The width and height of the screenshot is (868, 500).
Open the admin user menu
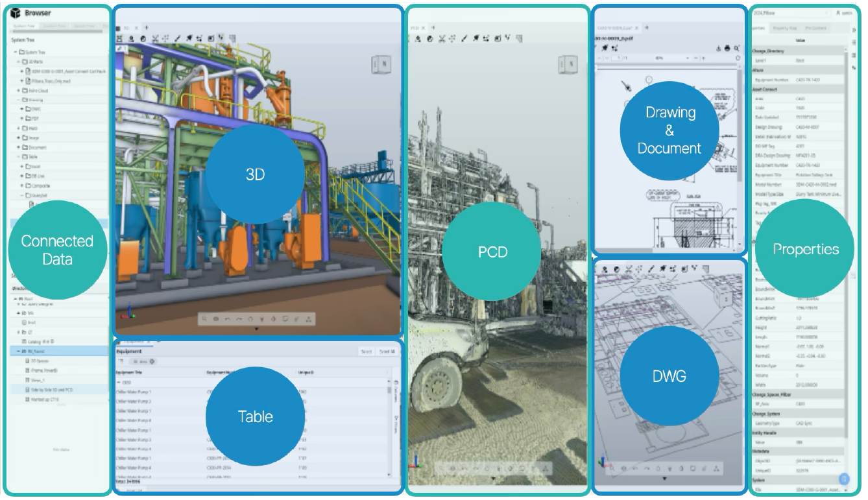(x=843, y=13)
